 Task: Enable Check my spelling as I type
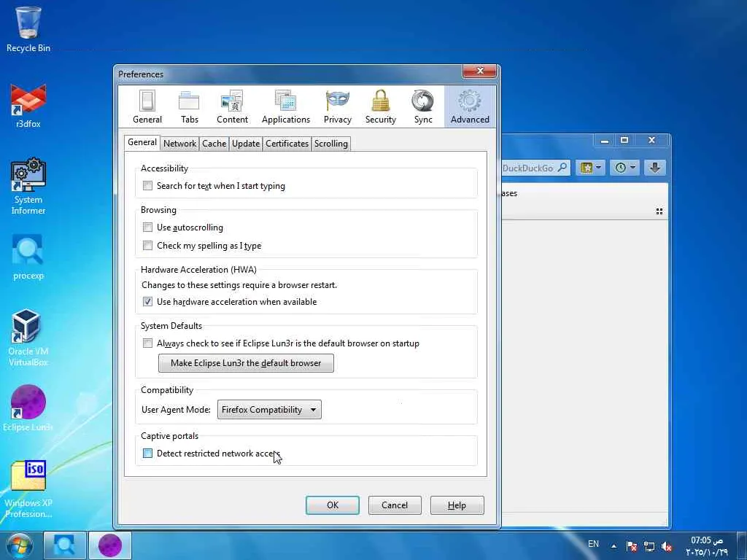pyautogui.click(x=147, y=245)
